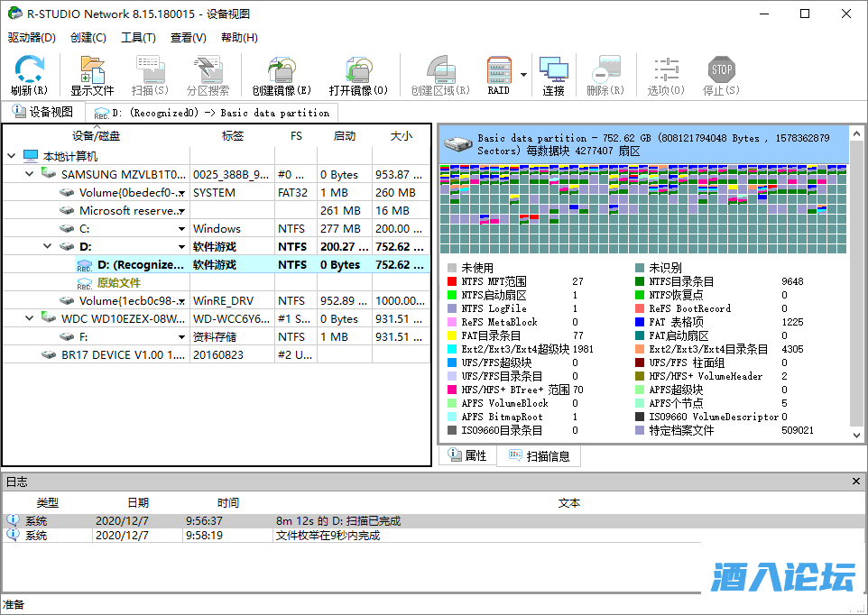Click the 创建镜像 (Create Image) icon
The height and width of the screenshot is (615, 868).
coord(282,70)
